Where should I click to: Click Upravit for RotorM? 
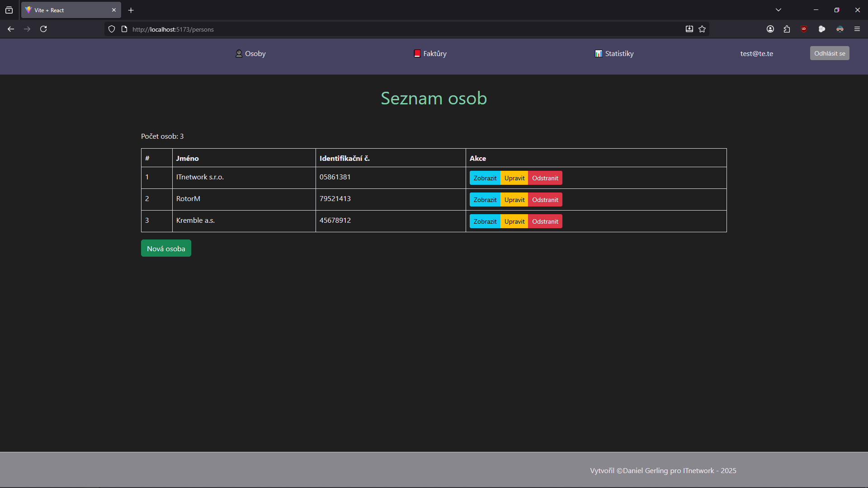click(514, 199)
